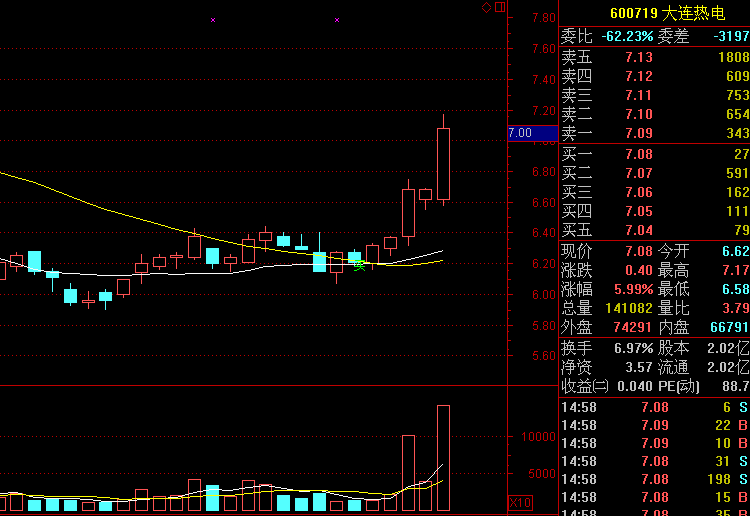The height and width of the screenshot is (516, 750).
Task: Select the 卖三 ask row at 7.11
Action: [x=654, y=96]
